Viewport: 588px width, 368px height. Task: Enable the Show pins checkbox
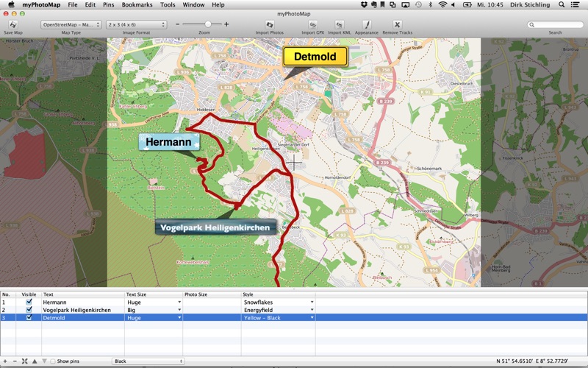coord(53,361)
